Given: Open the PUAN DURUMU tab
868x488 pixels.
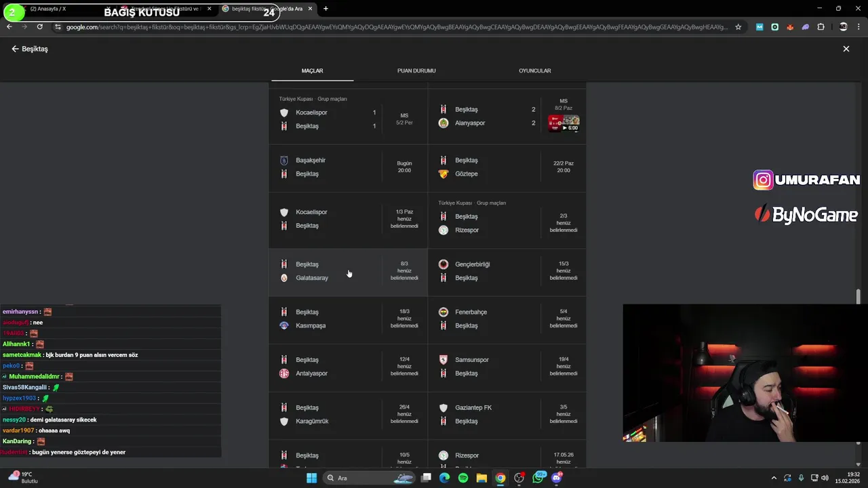Looking at the screenshot, I should pyautogui.click(x=416, y=70).
